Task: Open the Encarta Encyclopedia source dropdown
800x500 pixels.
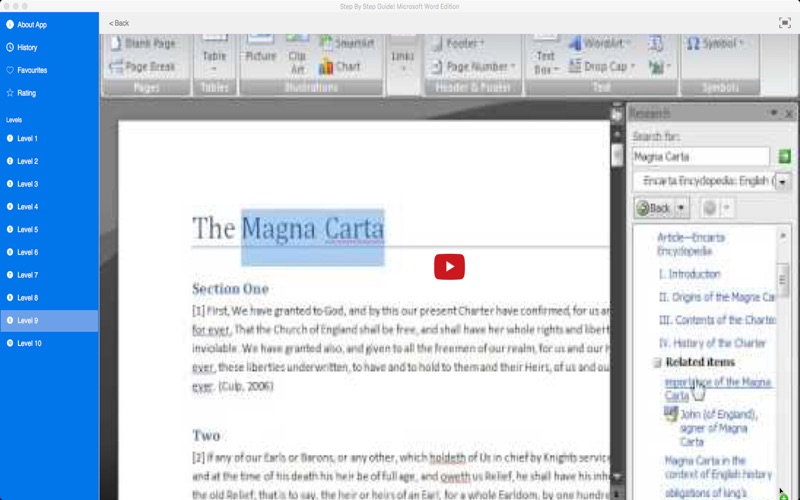Action: 782,182
